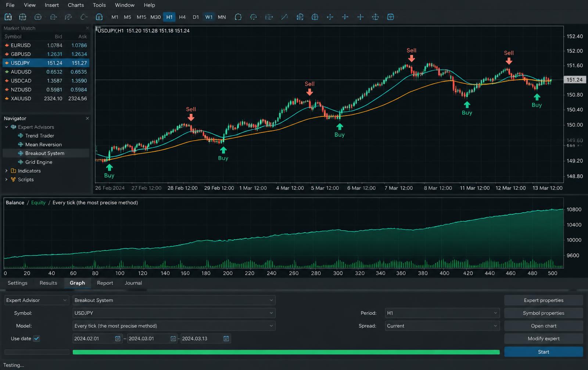588x370 pixels.
Task: Open calendar for the 2024.03.13 date
Action: [x=226, y=338]
